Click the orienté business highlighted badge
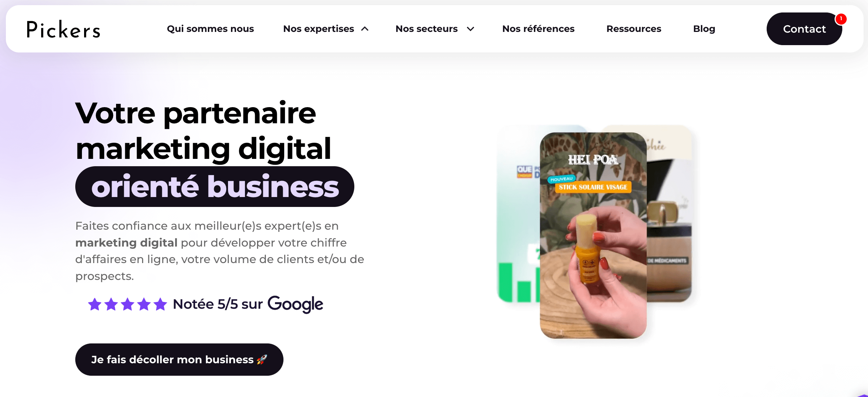This screenshot has height=397, width=868. click(x=215, y=186)
